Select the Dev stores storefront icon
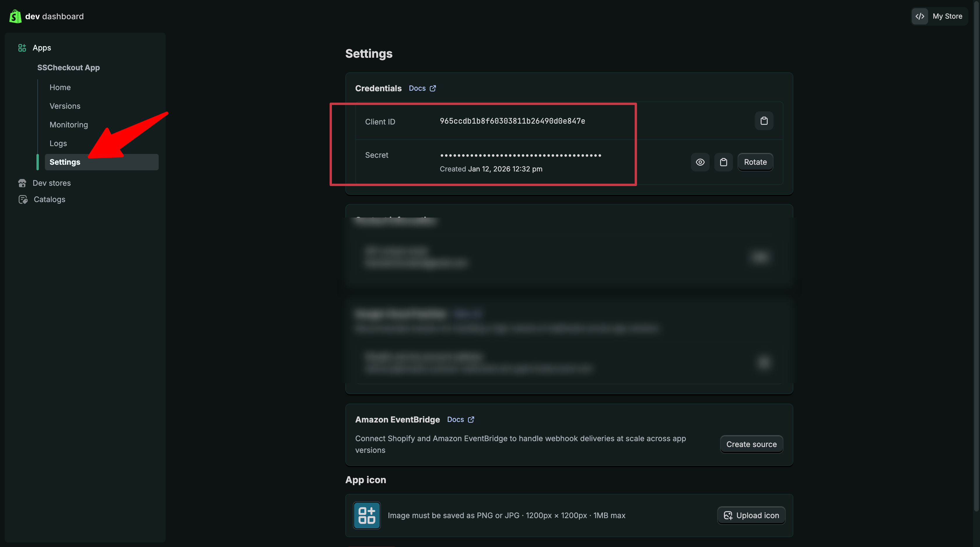 [x=22, y=183]
